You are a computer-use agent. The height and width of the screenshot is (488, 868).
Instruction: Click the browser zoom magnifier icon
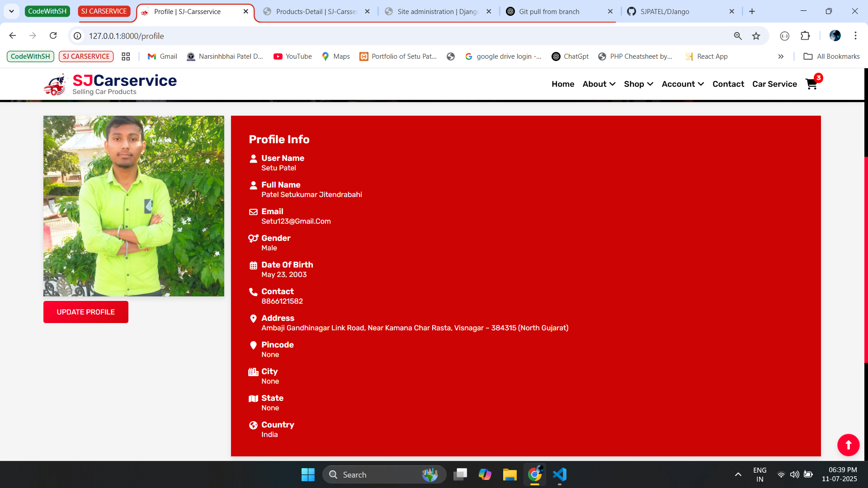[738, 36]
